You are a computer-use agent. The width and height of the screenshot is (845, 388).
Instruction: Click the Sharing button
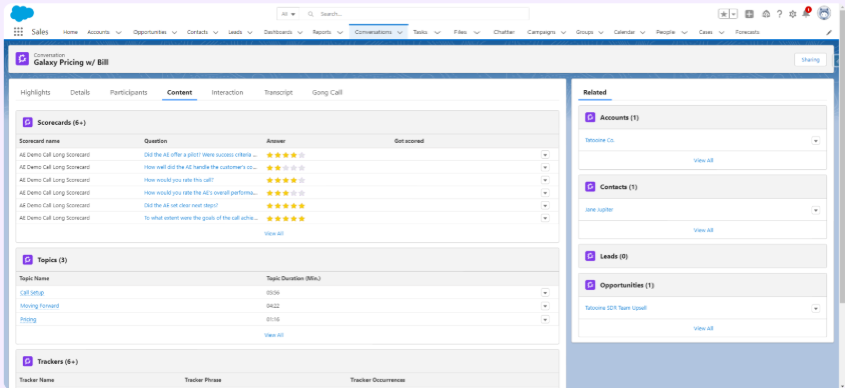pyautogui.click(x=810, y=60)
